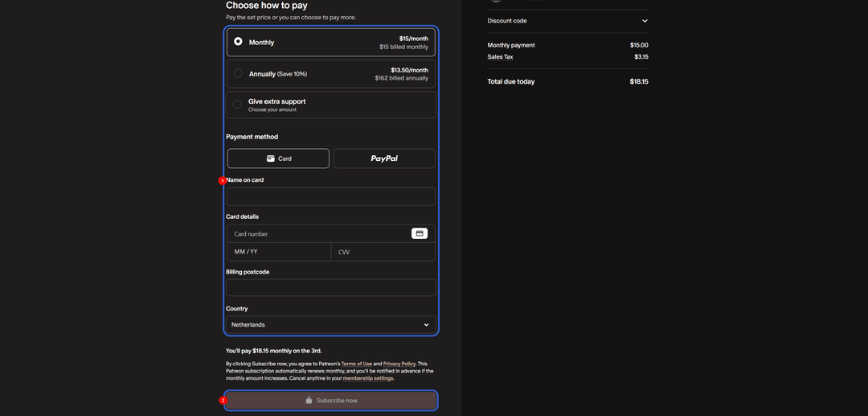Select the Give extra support radio button
Image resolution: width=868 pixels, height=416 pixels.
tap(237, 104)
